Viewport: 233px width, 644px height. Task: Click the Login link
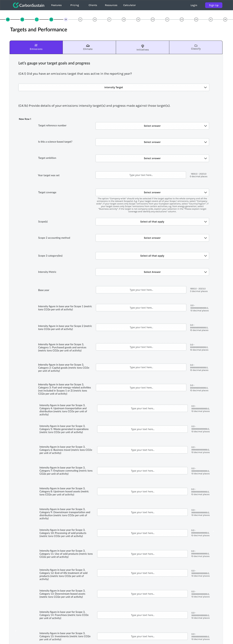click(194, 5)
